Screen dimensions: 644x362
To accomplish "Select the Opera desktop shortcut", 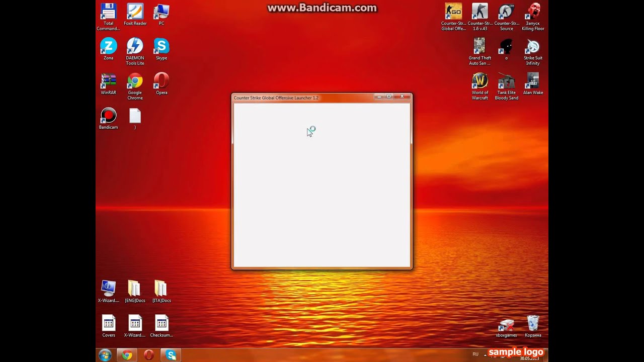I will click(162, 84).
